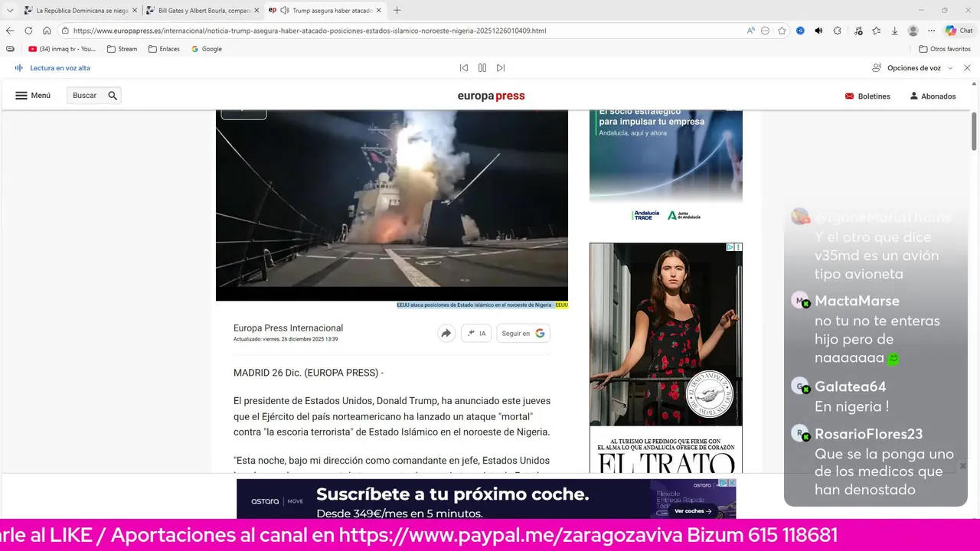Click the IA summary button
Viewport: 980px width, 551px height.
[x=476, y=333]
